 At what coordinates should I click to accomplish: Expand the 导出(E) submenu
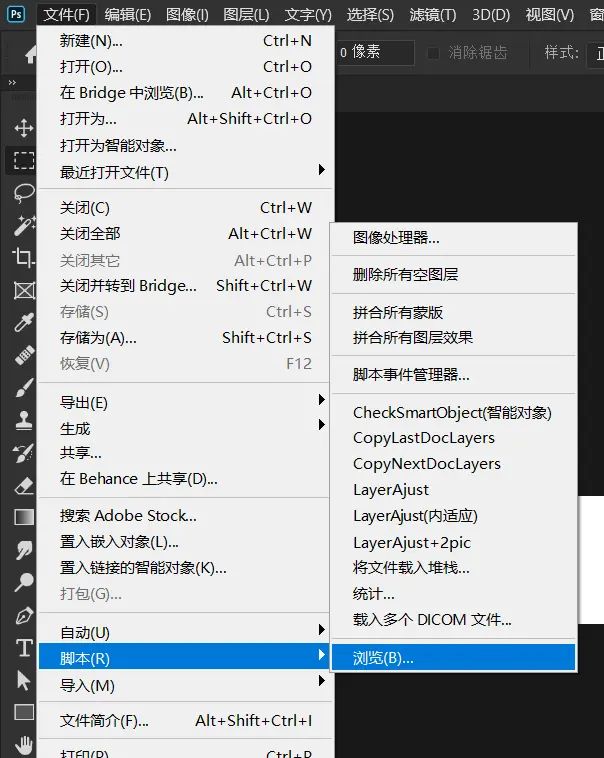pos(186,402)
